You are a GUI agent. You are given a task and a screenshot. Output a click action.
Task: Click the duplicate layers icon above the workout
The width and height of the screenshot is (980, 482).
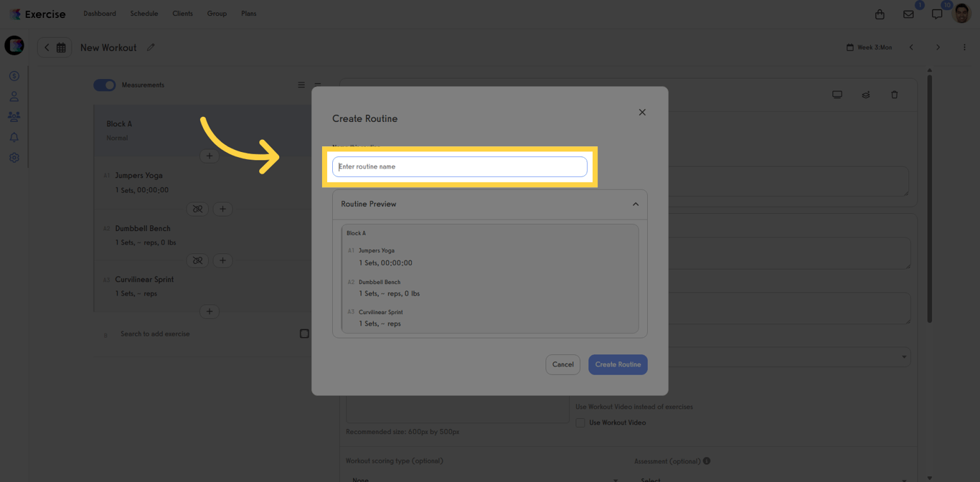coord(865,94)
